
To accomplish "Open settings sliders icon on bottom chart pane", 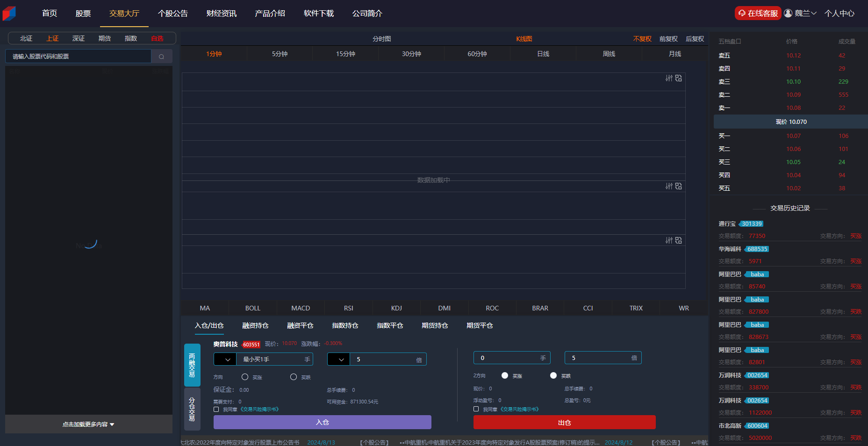I will tap(669, 240).
